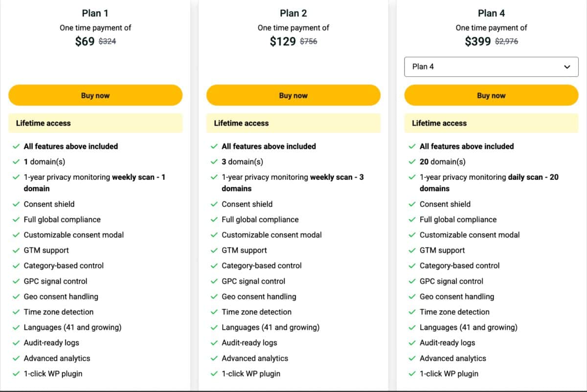The width and height of the screenshot is (587, 392).
Task: Click the $399 plan's Buy now button
Action: (491, 95)
